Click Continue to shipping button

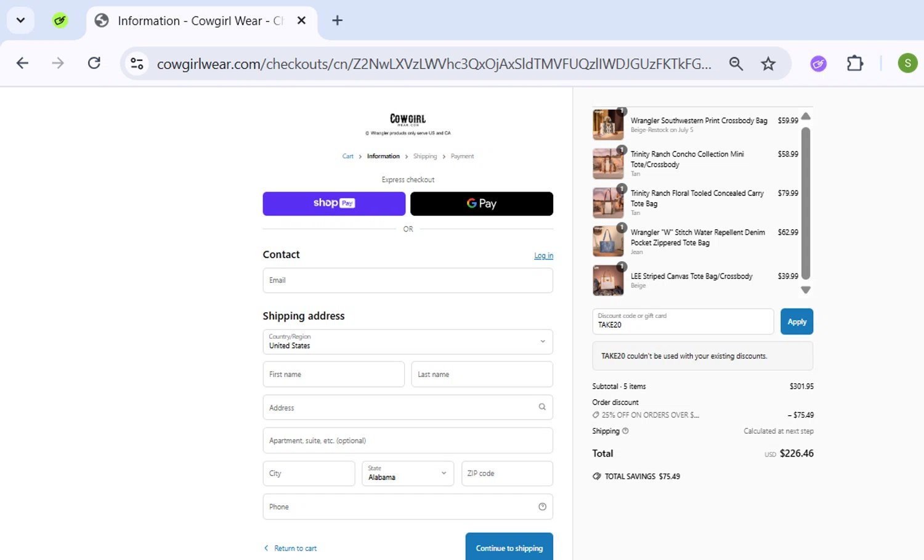pyautogui.click(x=509, y=548)
